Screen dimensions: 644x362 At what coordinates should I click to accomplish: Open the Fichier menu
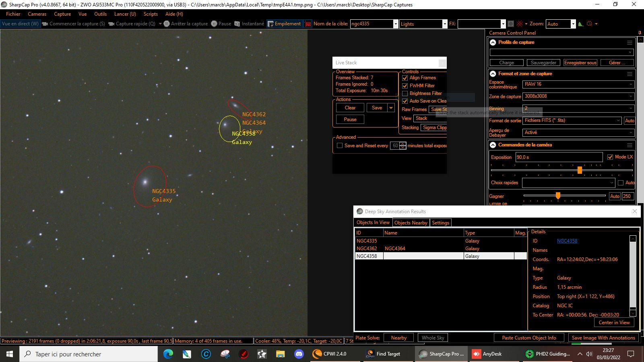tap(13, 14)
